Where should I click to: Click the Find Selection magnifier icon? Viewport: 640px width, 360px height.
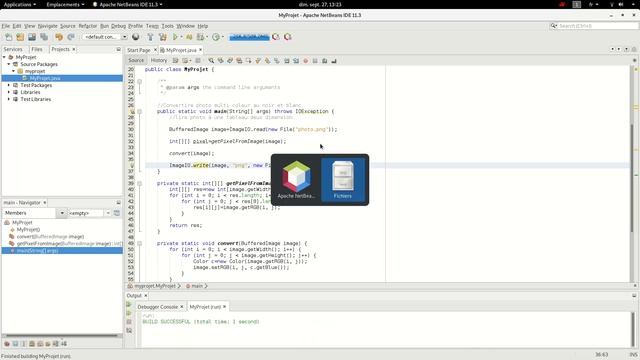211,61
